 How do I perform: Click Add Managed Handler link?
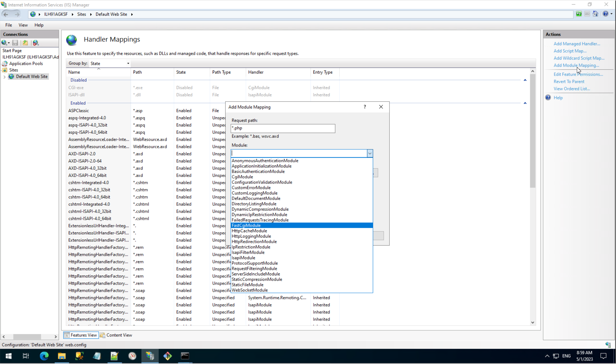pyautogui.click(x=577, y=44)
